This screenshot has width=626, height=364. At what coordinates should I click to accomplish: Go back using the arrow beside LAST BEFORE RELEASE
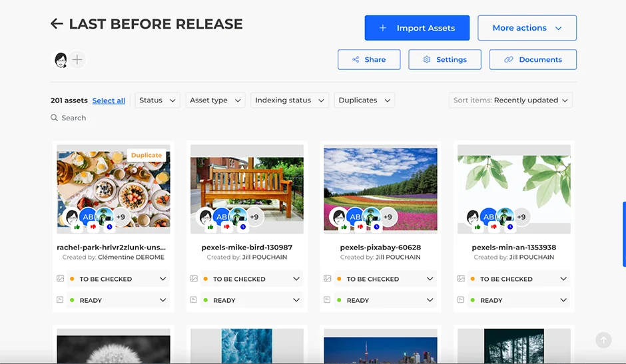57,24
